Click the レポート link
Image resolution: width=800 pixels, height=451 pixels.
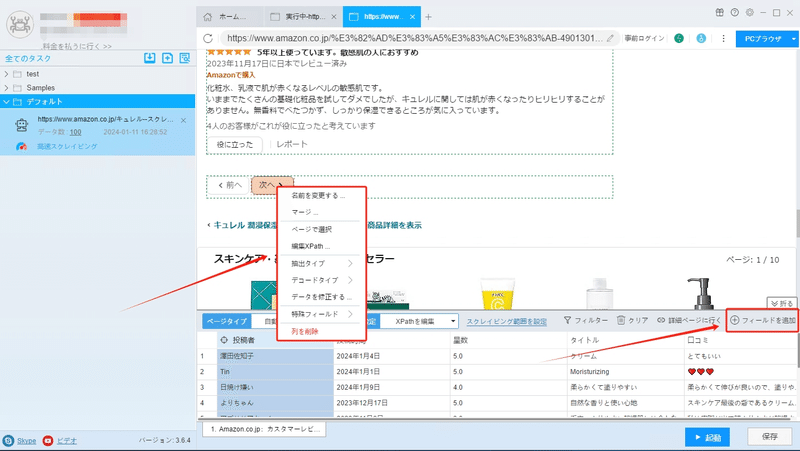(x=292, y=144)
